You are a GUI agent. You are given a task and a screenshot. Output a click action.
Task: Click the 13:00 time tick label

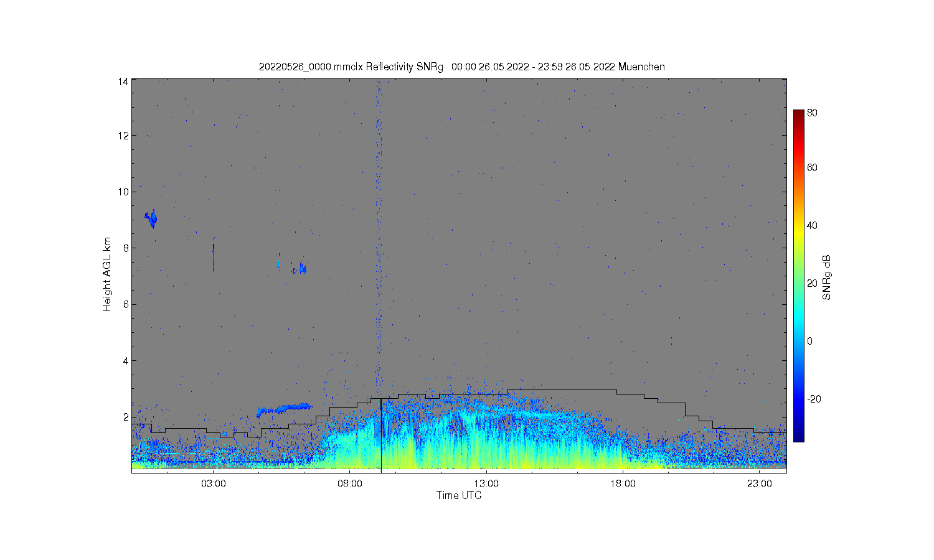pos(486,484)
